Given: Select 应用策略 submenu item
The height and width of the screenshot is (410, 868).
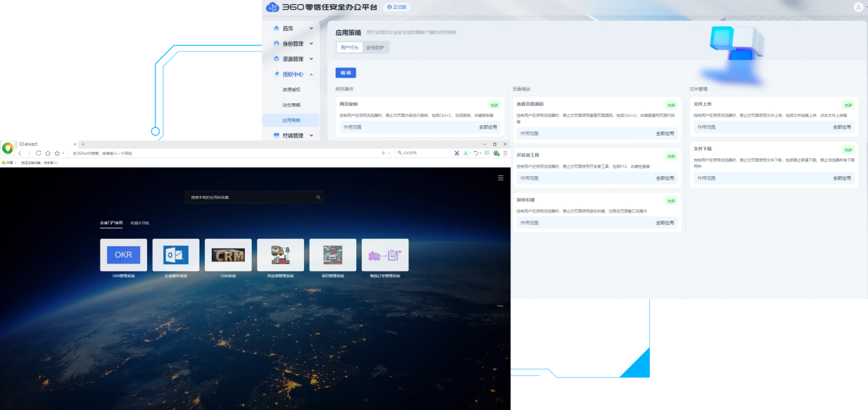Looking at the screenshot, I should [291, 120].
